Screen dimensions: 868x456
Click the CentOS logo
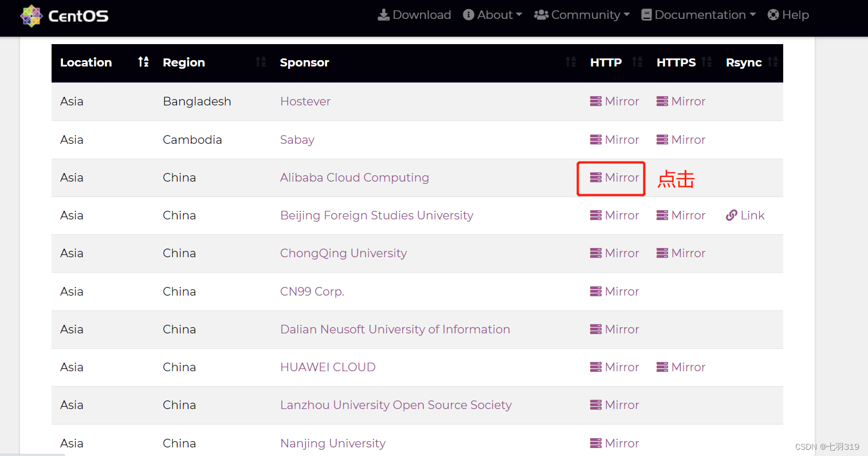point(64,15)
